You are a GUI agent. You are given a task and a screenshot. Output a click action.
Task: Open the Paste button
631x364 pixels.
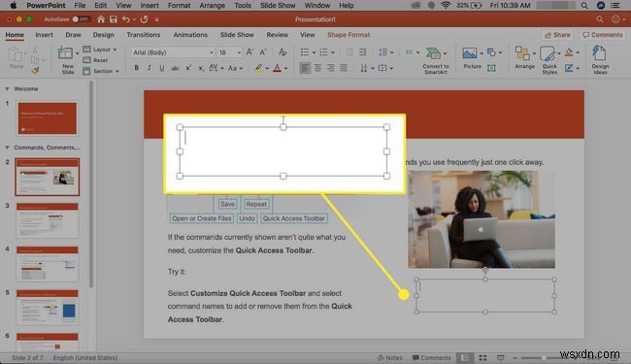point(17,57)
